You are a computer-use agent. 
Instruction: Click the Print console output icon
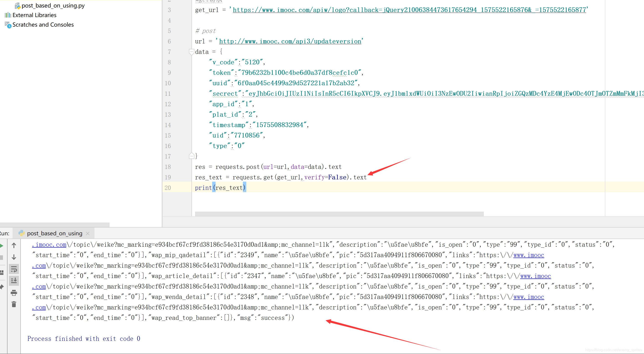point(14,293)
